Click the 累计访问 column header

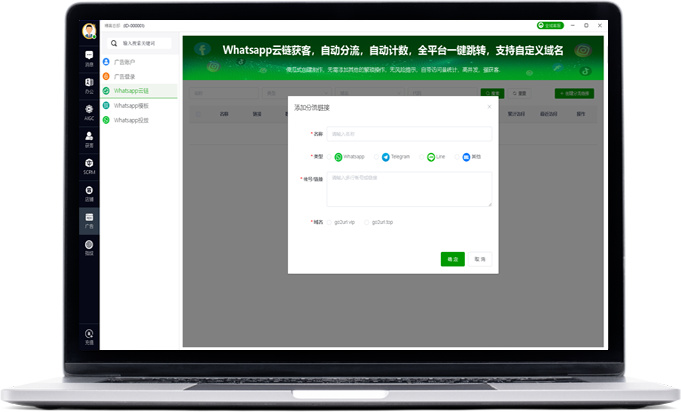pos(516,114)
